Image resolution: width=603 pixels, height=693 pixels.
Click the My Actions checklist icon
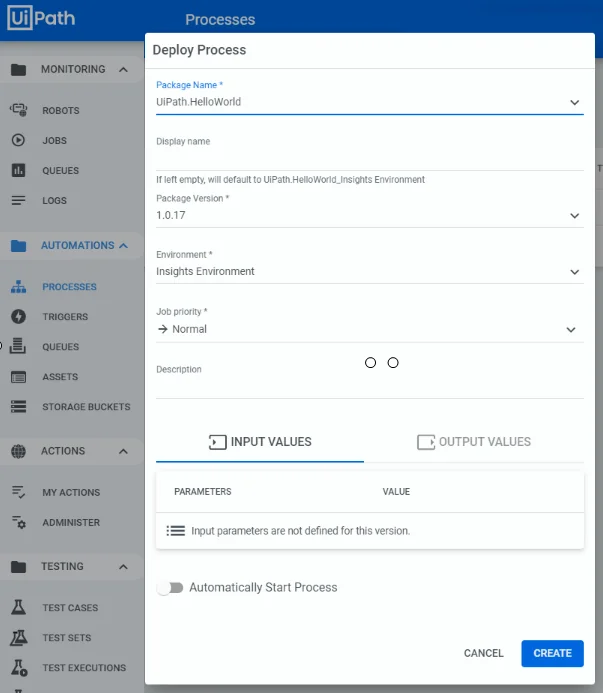coord(18,492)
